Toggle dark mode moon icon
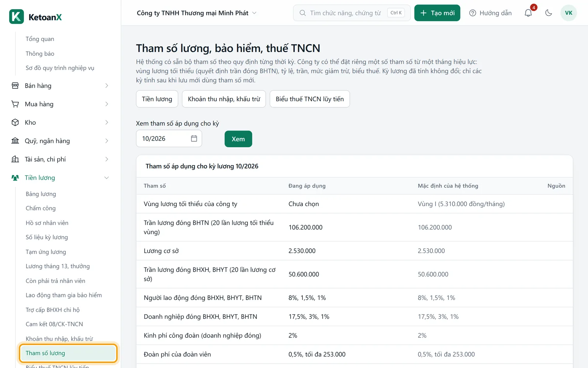The image size is (588, 368). tap(549, 13)
